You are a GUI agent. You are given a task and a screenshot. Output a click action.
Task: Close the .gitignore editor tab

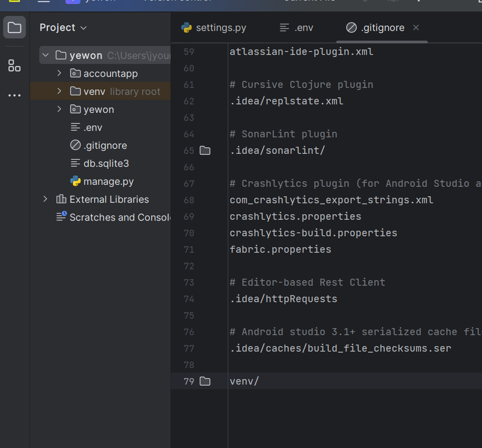416,27
